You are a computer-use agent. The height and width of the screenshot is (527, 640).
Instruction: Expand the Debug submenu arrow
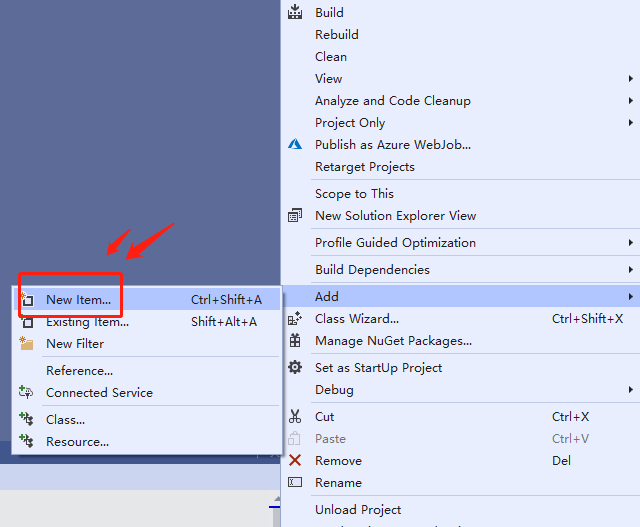tap(631, 389)
